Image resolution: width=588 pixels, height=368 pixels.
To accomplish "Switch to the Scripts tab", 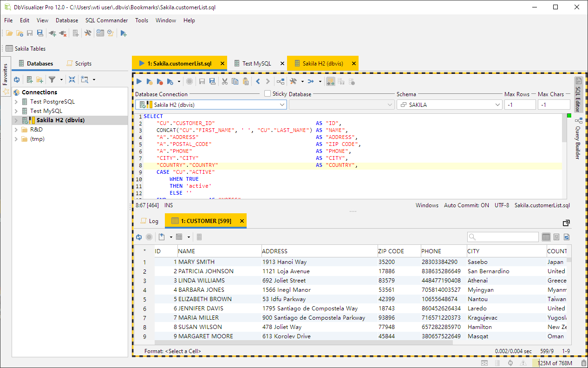I will click(x=79, y=64).
